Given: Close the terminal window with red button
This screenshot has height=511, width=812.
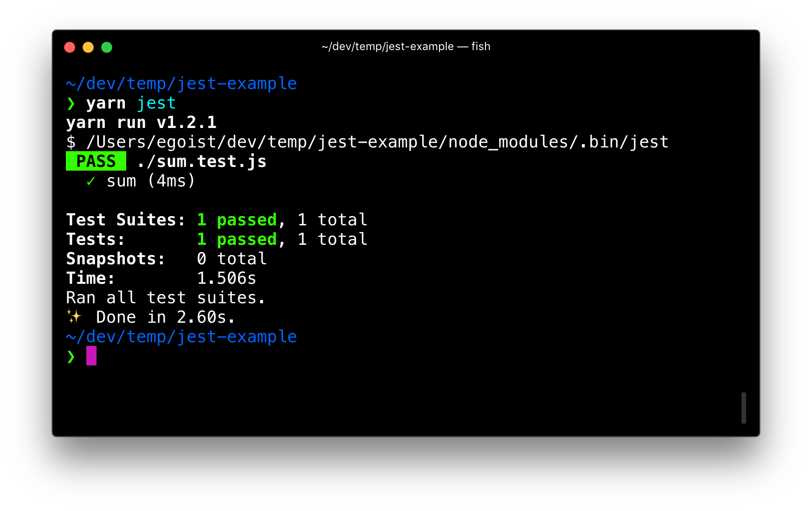Looking at the screenshot, I should 70,47.
